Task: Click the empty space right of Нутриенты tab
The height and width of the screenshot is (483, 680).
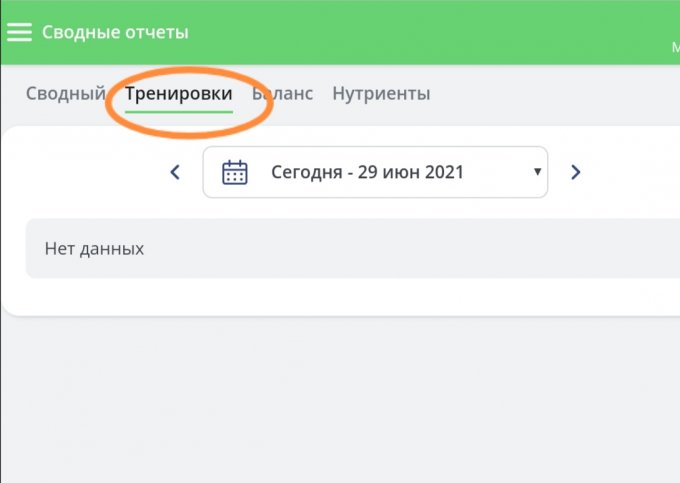Action: 550,94
